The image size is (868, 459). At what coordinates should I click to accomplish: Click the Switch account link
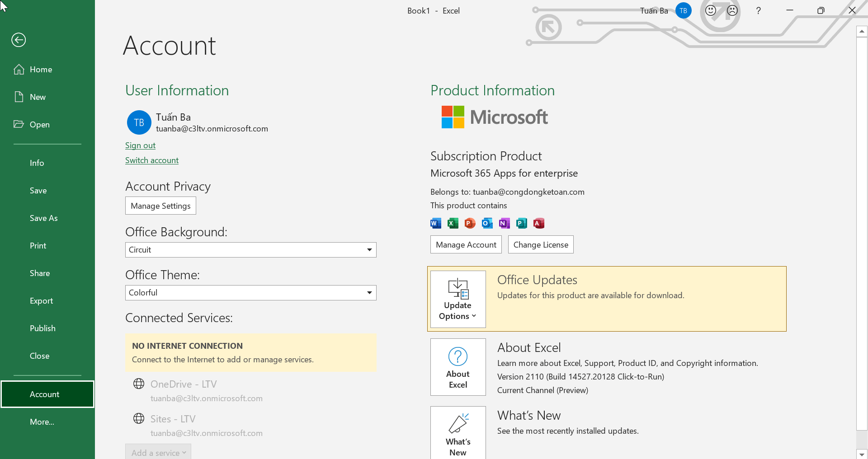[152, 160]
